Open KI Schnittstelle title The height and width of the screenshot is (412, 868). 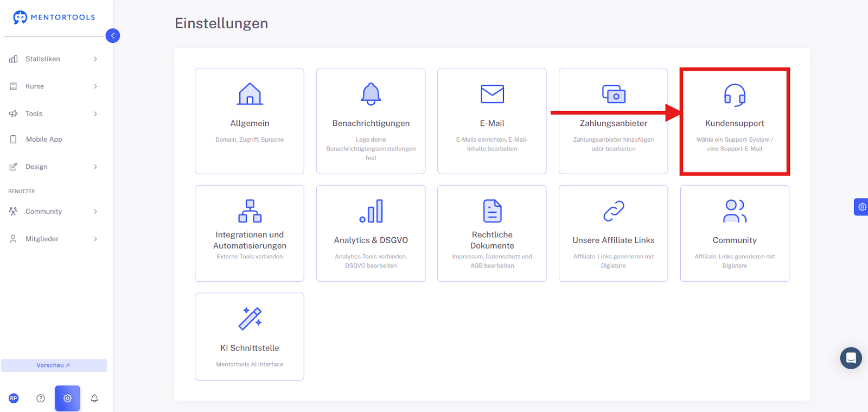(x=250, y=348)
